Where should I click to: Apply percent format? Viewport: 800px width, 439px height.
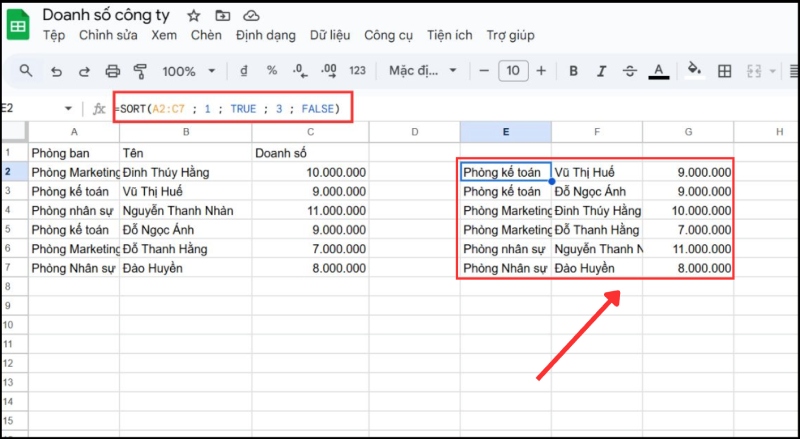[x=272, y=71]
